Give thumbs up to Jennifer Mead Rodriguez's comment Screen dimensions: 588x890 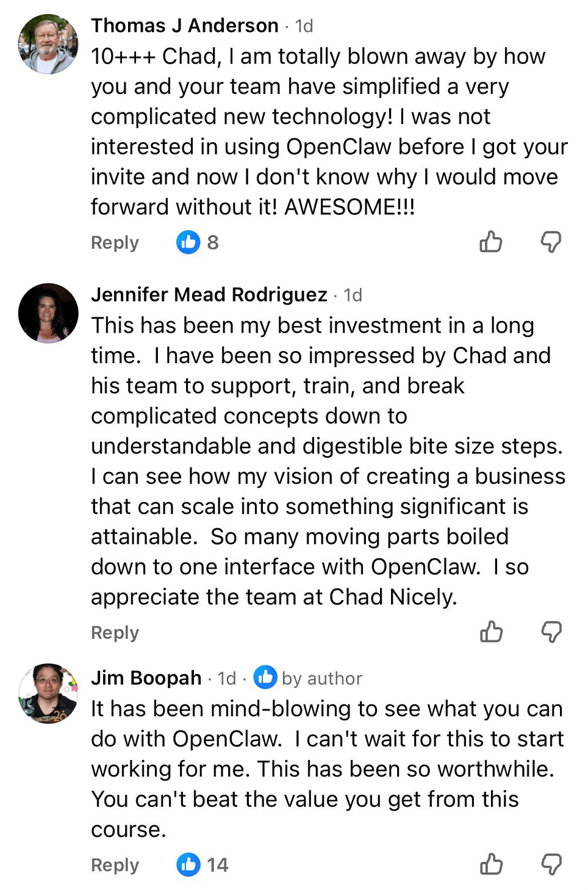(491, 632)
